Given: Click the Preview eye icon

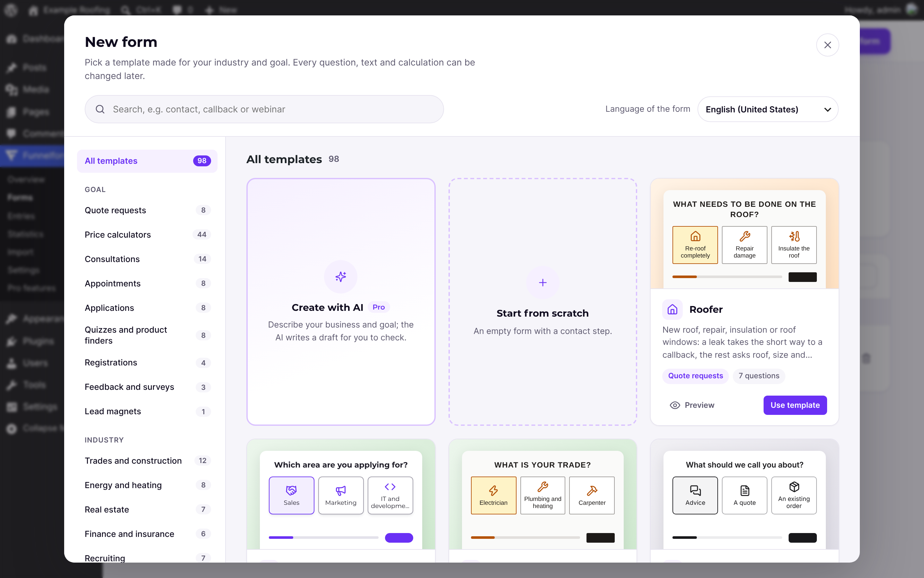Looking at the screenshot, I should 675,405.
